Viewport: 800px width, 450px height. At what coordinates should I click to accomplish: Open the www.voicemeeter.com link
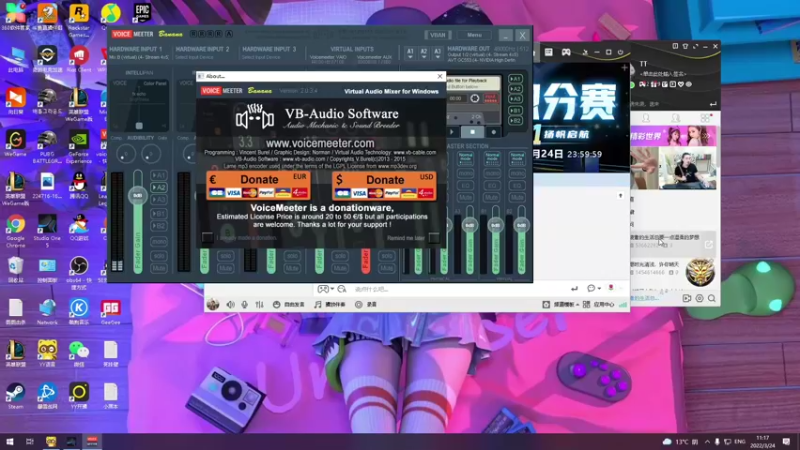[x=320, y=143]
